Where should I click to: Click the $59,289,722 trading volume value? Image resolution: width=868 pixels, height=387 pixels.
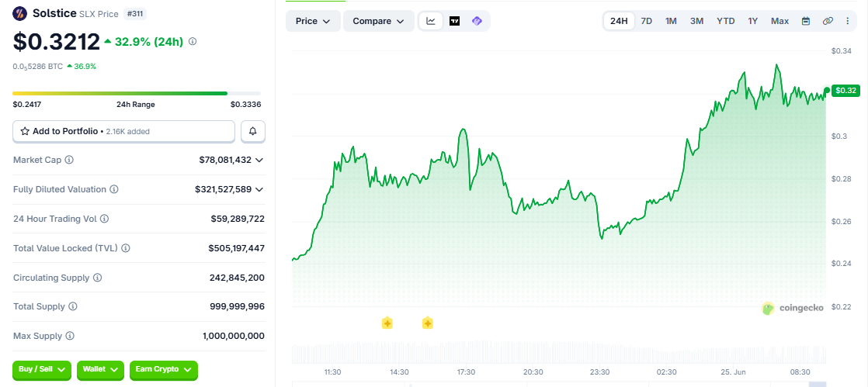[238, 219]
